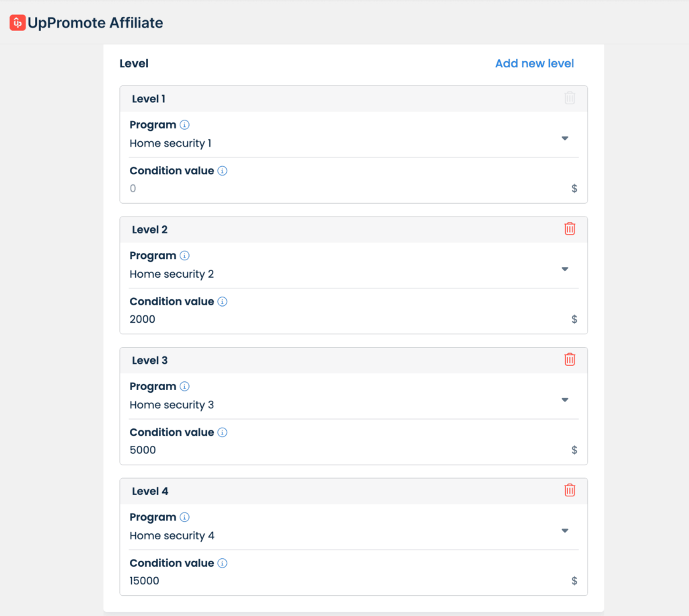The width and height of the screenshot is (689, 616).
Task: Click info icon beside Level 1 Condition value
Action: pos(223,171)
